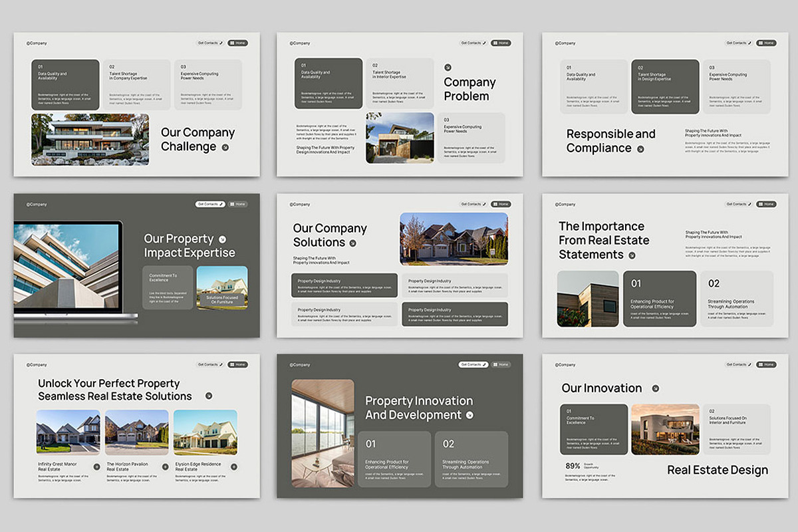Click Get Contacts on Company Problem slide

point(473,43)
